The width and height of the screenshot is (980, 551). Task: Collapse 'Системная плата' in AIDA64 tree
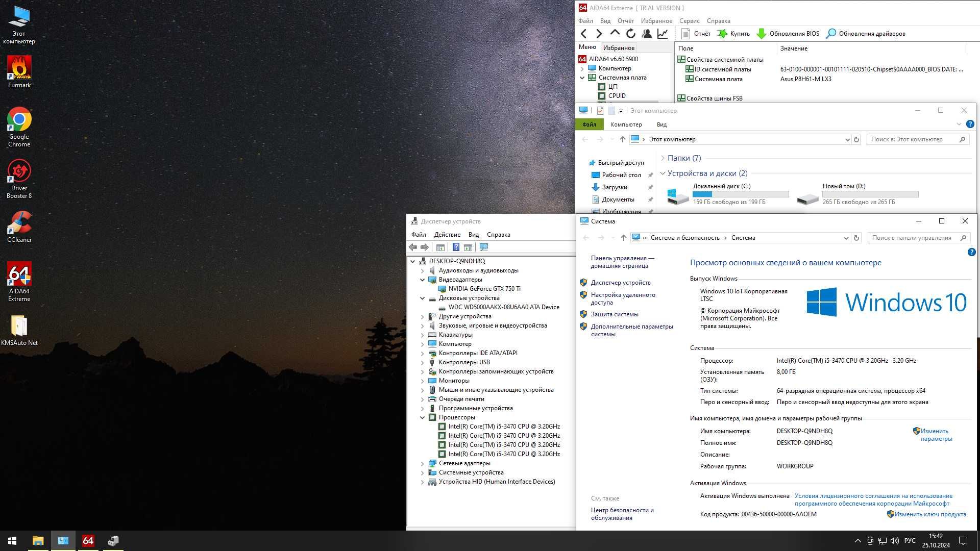(x=582, y=78)
